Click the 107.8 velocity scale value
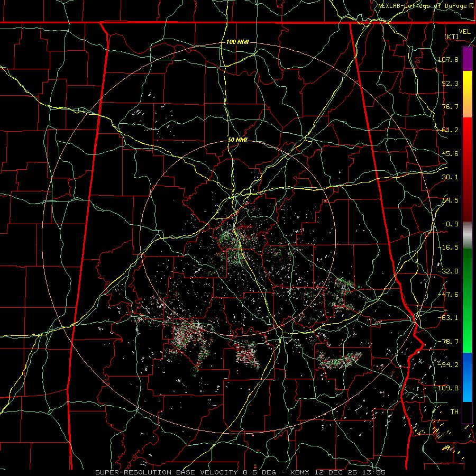This screenshot has width=476, height=476. pos(448,59)
